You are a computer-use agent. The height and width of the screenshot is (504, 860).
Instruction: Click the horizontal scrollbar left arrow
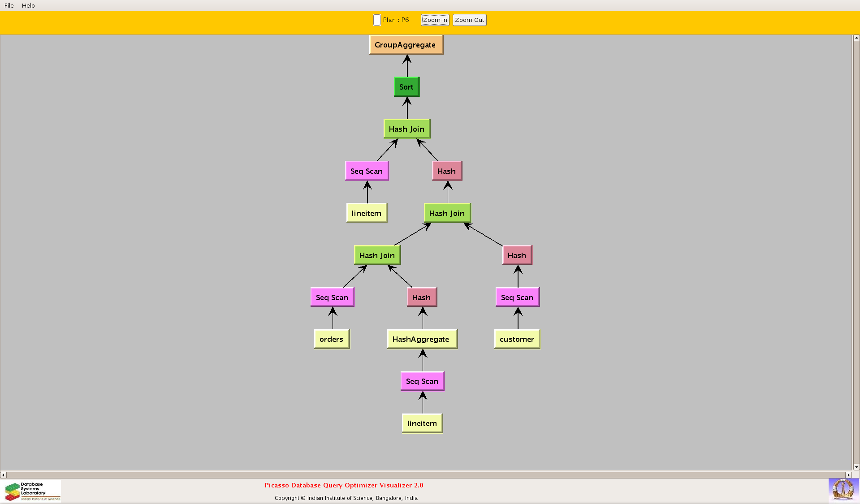point(3,475)
